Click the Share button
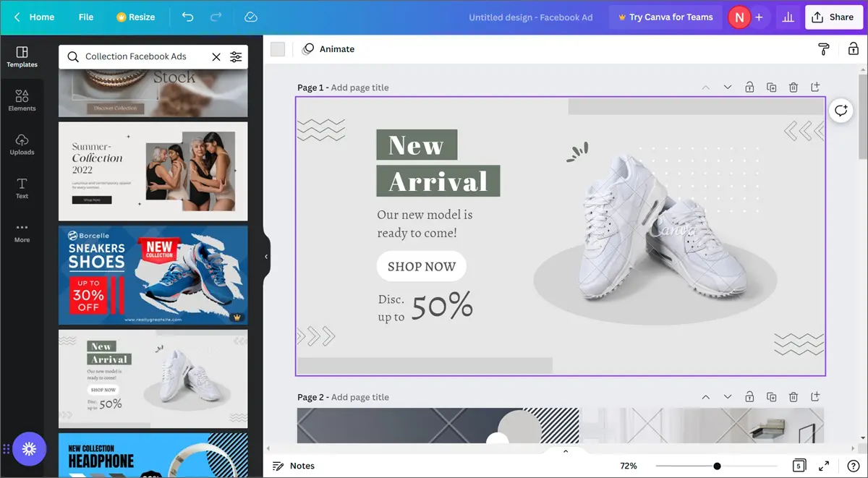 pos(833,17)
